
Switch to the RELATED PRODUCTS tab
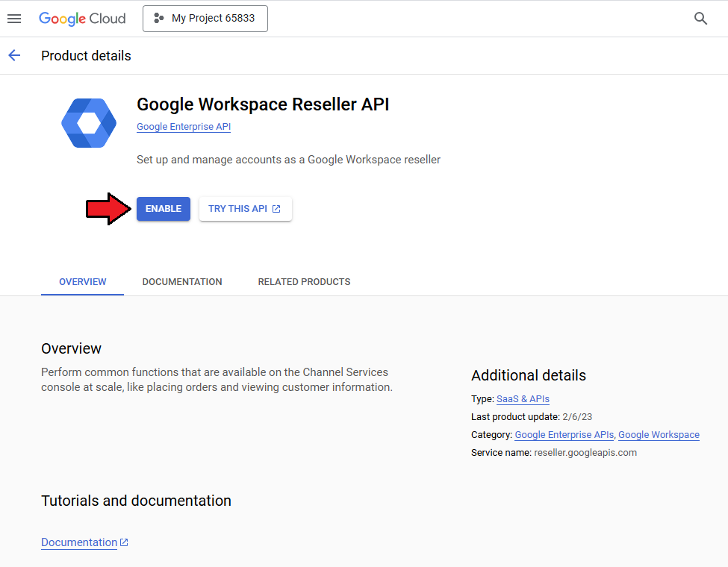pyautogui.click(x=304, y=282)
